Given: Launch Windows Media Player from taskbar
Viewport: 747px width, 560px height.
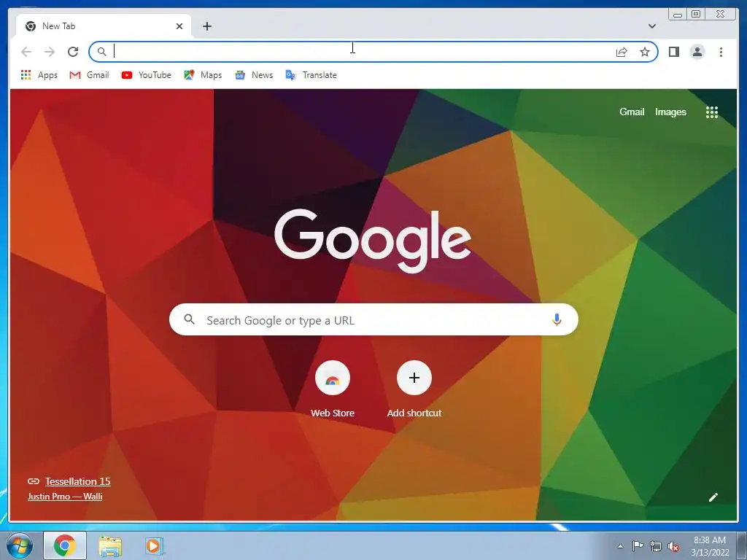Looking at the screenshot, I should 154,546.
